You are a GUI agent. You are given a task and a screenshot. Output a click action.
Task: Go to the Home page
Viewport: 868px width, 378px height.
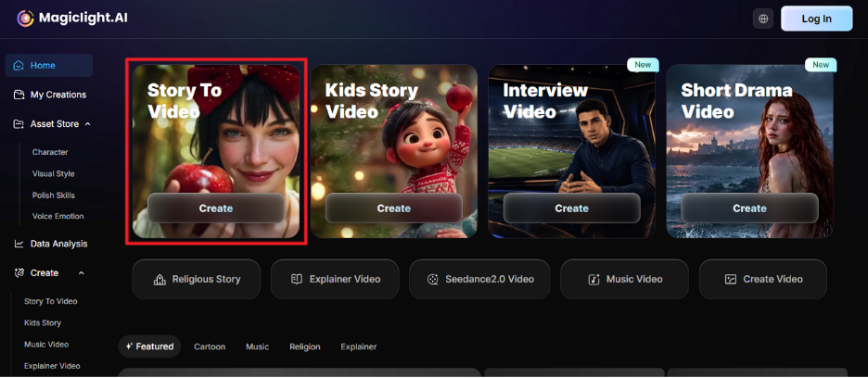49,65
